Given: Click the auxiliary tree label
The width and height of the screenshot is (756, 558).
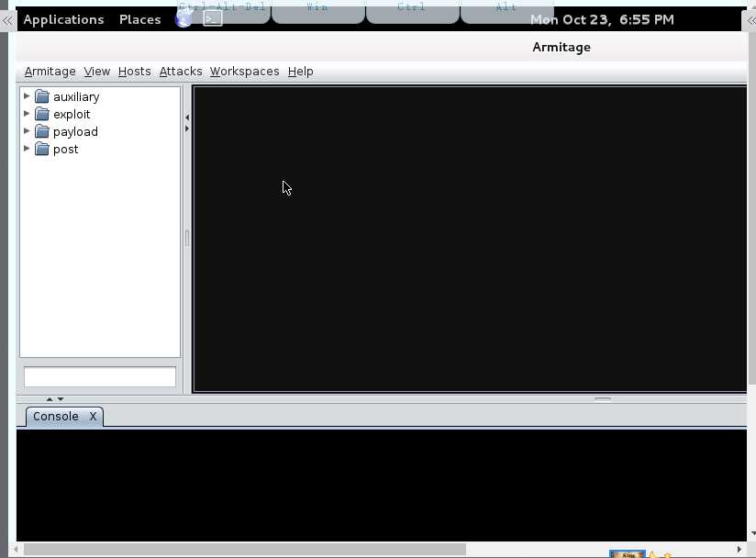Looking at the screenshot, I should tap(76, 97).
